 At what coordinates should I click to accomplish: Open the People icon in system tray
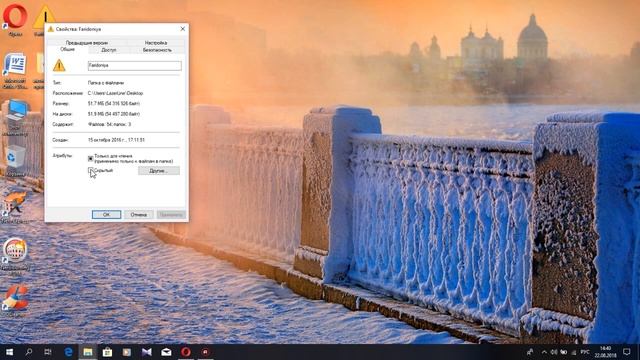tap(530, 351)
